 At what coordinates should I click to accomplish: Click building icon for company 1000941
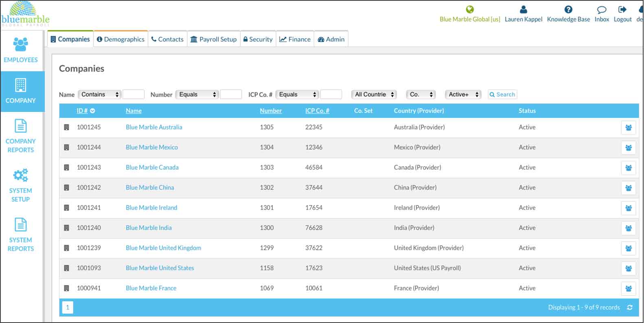pos(66,288)
